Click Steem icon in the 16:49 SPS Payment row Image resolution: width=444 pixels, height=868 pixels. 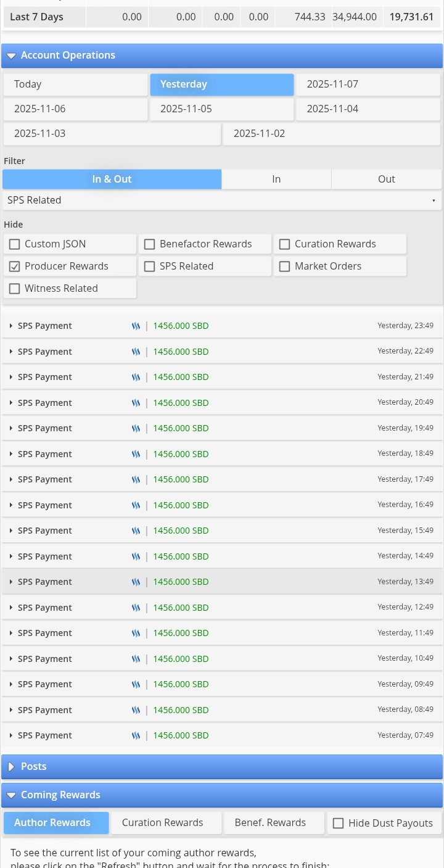point(136,505)
